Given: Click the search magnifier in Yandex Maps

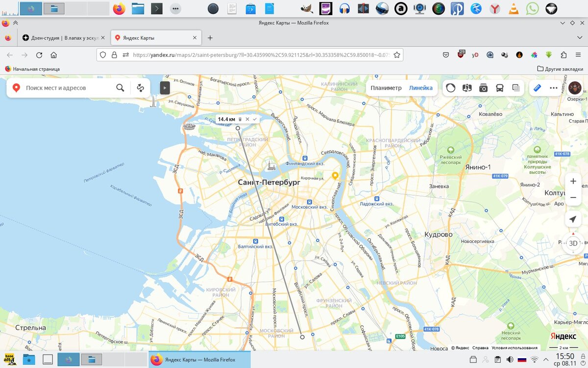Looking at the screenshot, I should click(120, 88).
